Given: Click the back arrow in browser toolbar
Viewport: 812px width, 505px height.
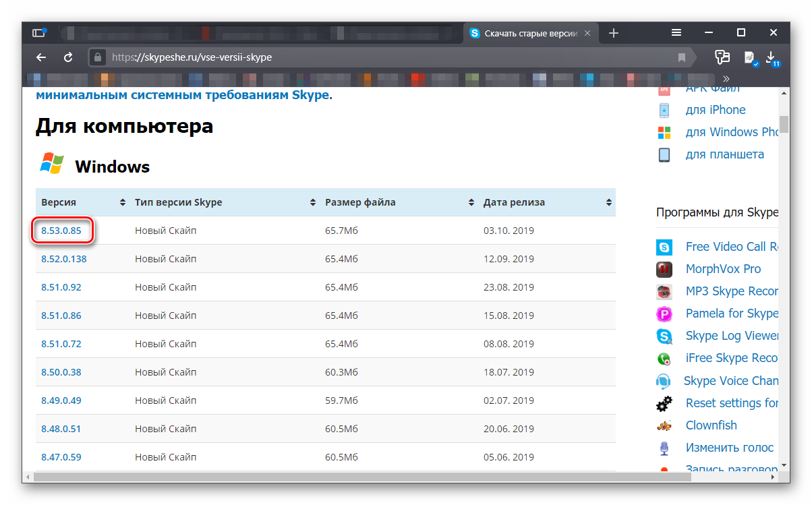Looking at the screenshot, I should [41, 57].
